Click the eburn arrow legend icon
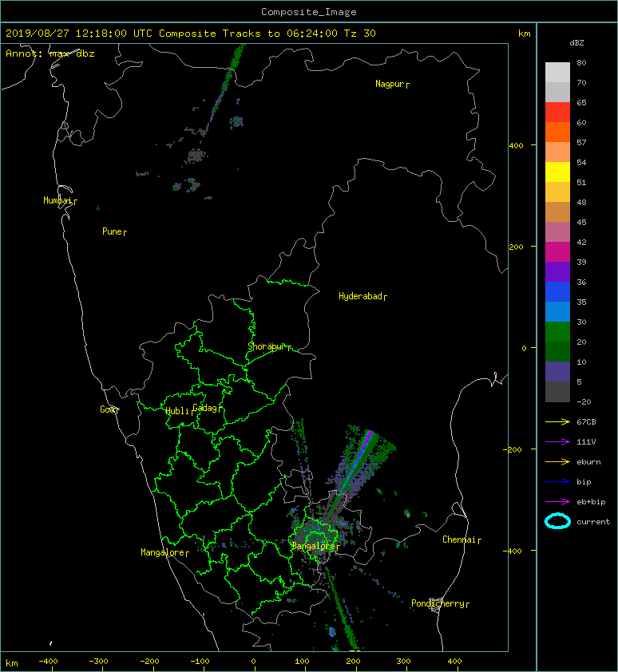The width and height of the screenshot is (618, 672). [557, 462]
